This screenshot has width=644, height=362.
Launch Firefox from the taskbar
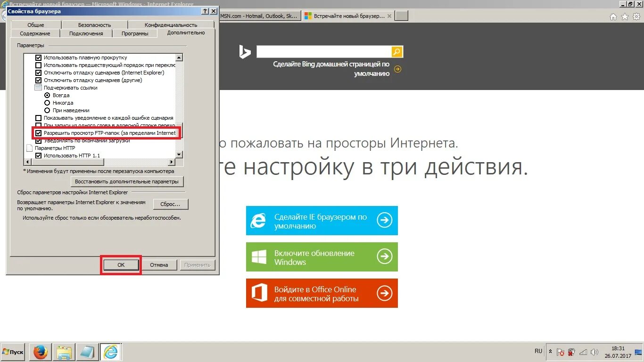(41, 352)
